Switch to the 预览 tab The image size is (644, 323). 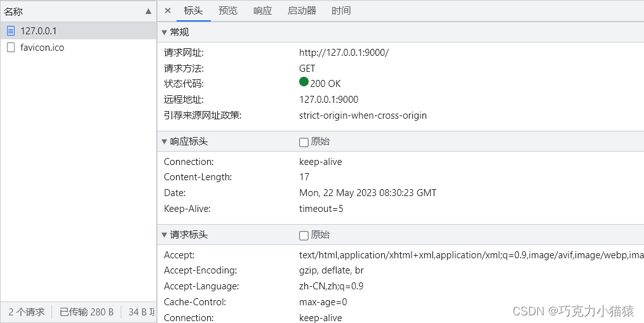click(228, 11)
